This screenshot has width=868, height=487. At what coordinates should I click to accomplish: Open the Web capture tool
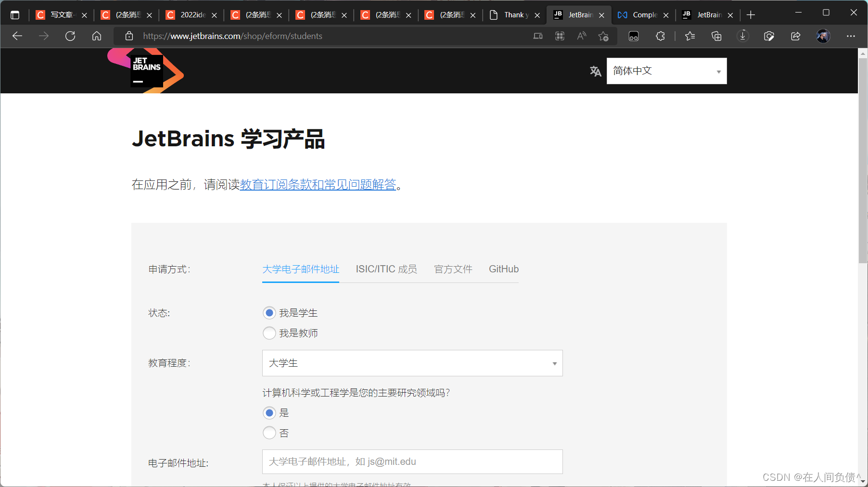(x=769, y=36)
